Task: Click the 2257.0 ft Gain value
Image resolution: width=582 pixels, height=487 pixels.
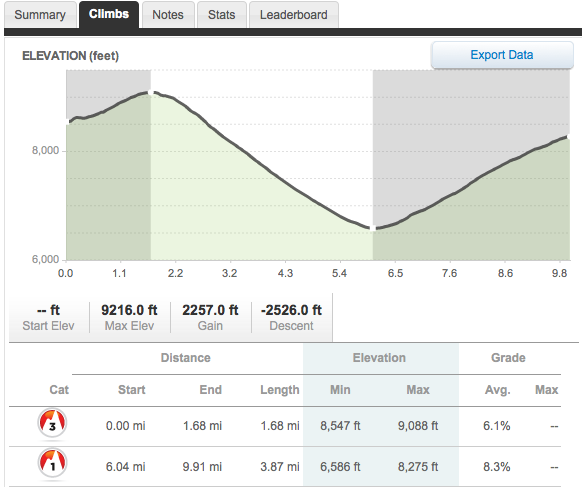Action: 210,310
